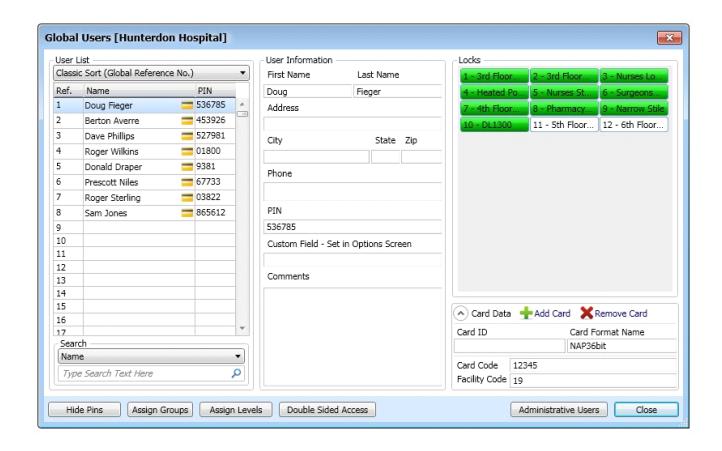Viewport: 722px width, 451px height.
Task: Open the Classic Sort dropdown
Action: coord(151,73)
